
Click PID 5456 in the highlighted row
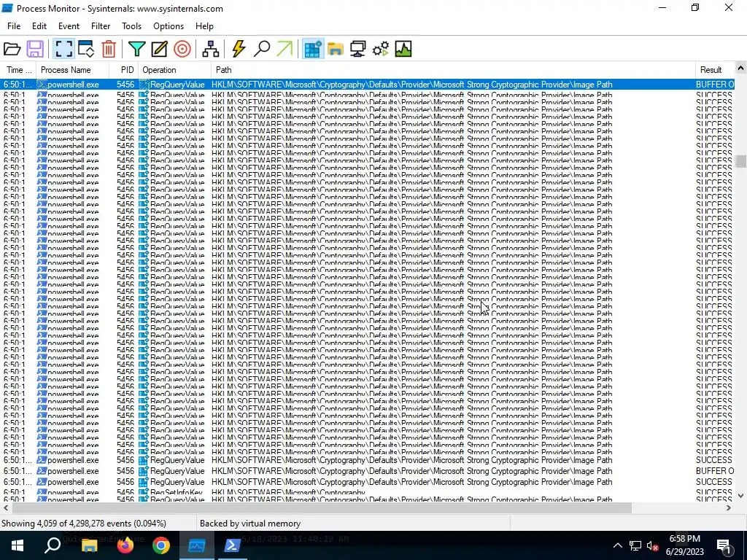125,85
